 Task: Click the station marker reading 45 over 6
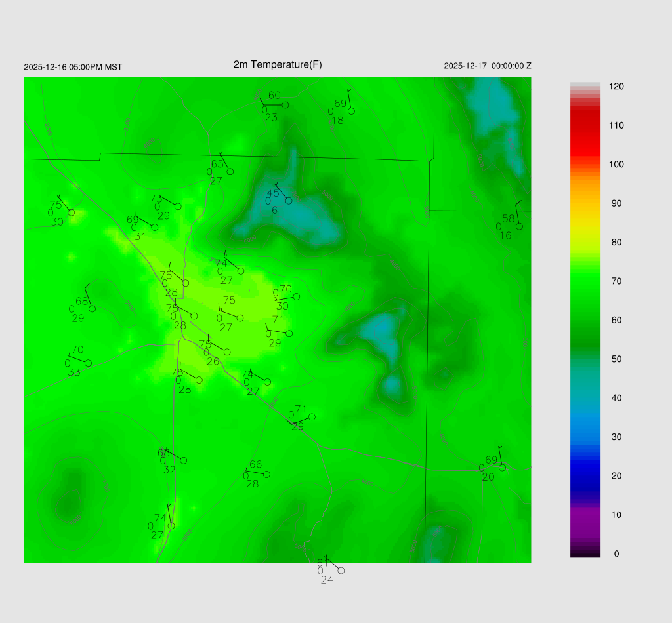[289, 201]
